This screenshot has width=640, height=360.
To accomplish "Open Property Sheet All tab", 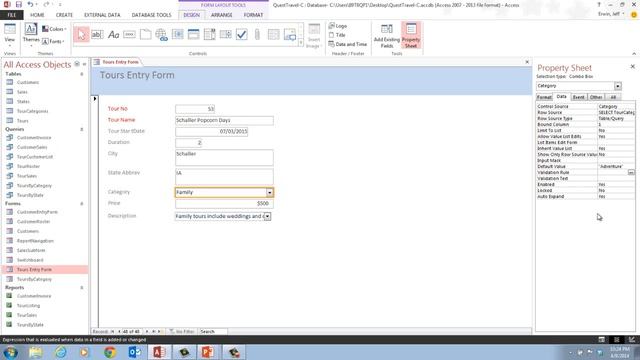I will [613, 97].
